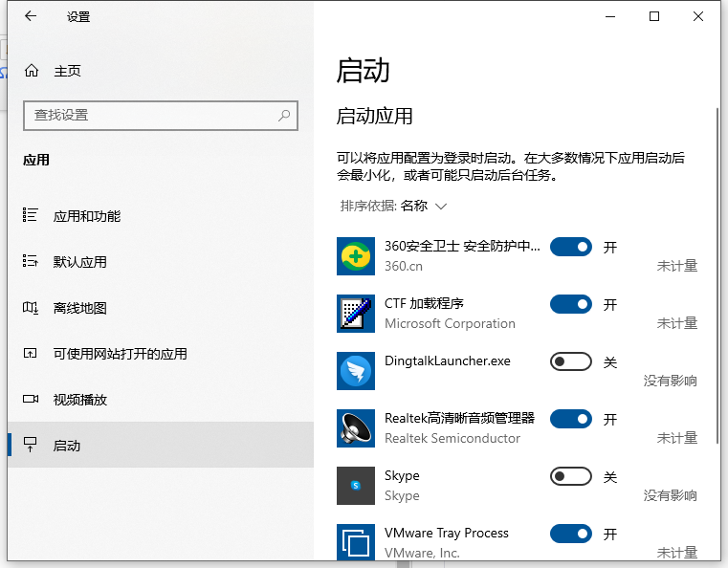Click the home icon beside 主页

32,71
